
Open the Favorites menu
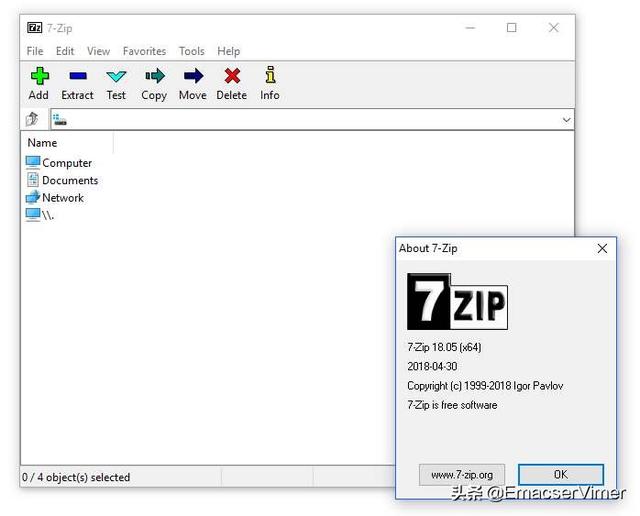pyautogui.click(x=144, y=51)
